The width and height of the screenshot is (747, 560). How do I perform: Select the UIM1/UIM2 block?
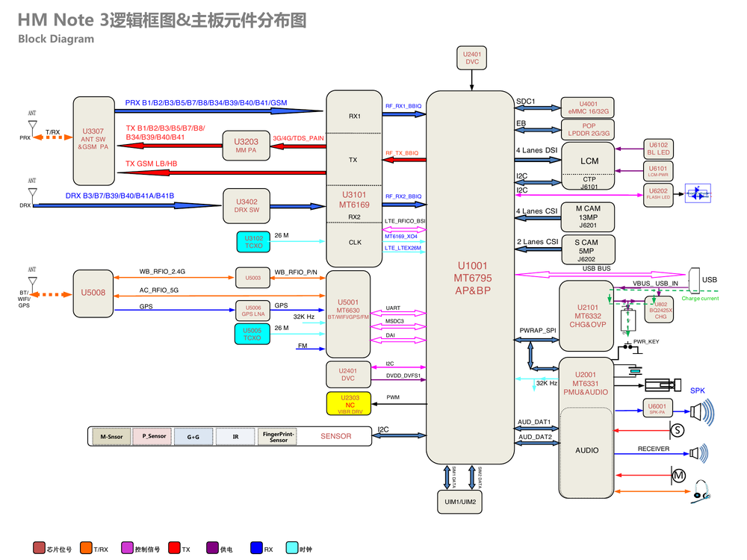(459, 502)
